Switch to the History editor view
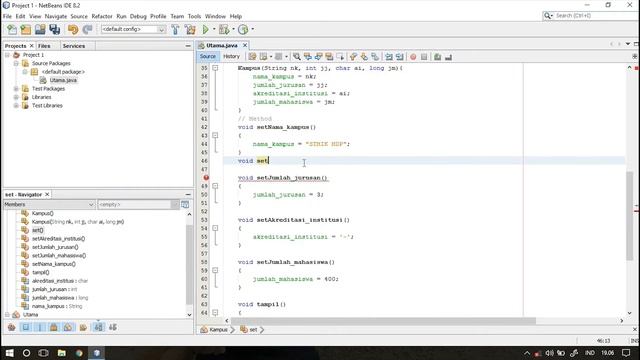The image size is (640, 360). tap(231, 57)
